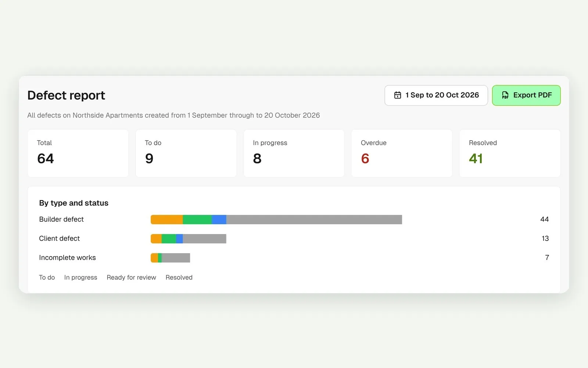Screen dimensions: 588x368
Task: Click green segment of Client defect bar
Action: click(x=169, y=239)
